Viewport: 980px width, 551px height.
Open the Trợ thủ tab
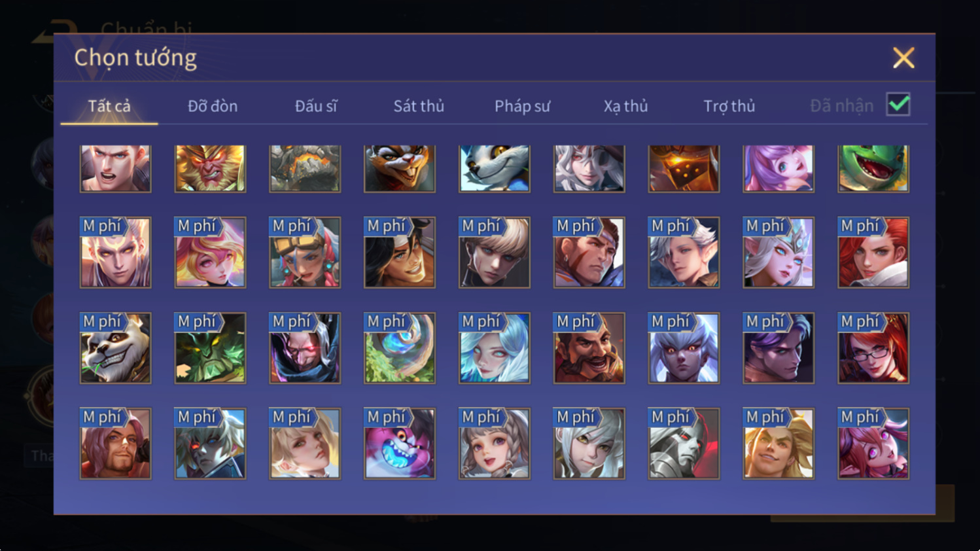(729, 106)
